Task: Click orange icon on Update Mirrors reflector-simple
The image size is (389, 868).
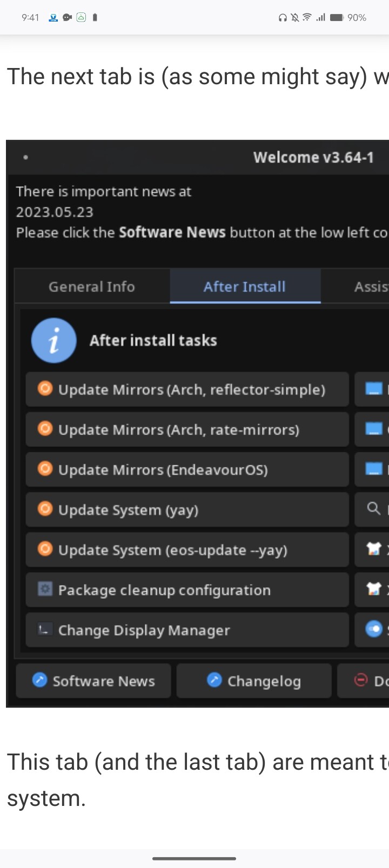Action: tap(45, 388)
